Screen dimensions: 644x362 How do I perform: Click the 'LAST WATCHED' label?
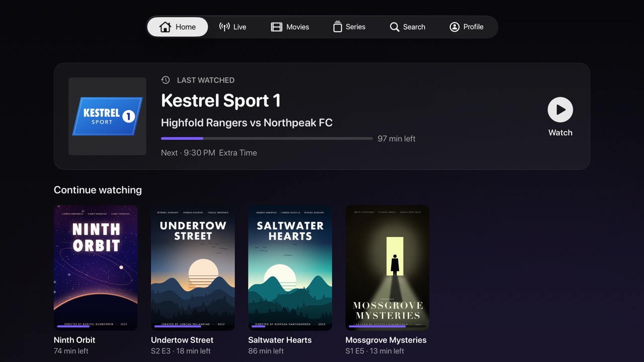click(206, 80)
